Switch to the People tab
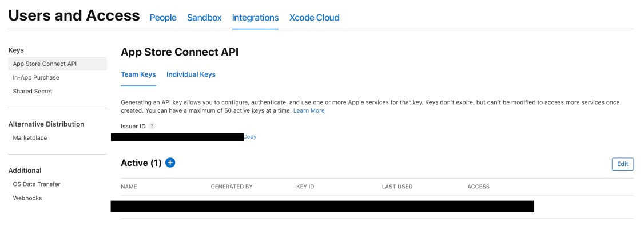Image resolution: width=644 pixels, height=229 pixels. coord(163,18)
